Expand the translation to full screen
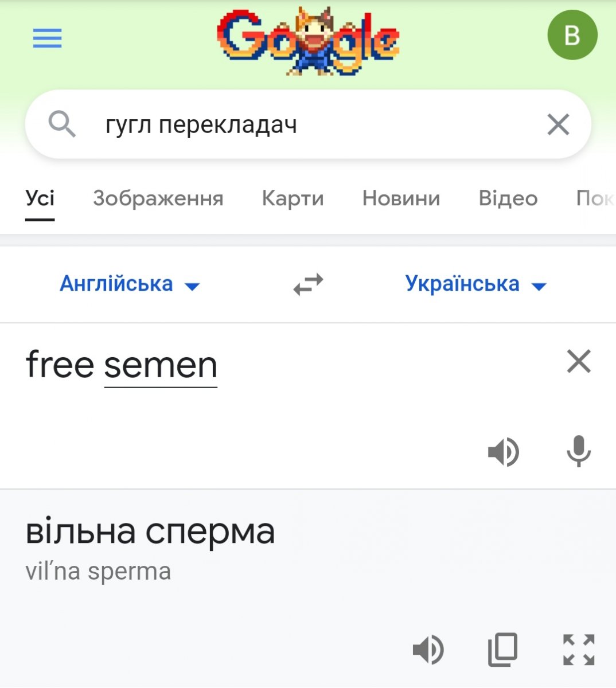The width and height of the screenshot is (616, 688). (579, 650)
